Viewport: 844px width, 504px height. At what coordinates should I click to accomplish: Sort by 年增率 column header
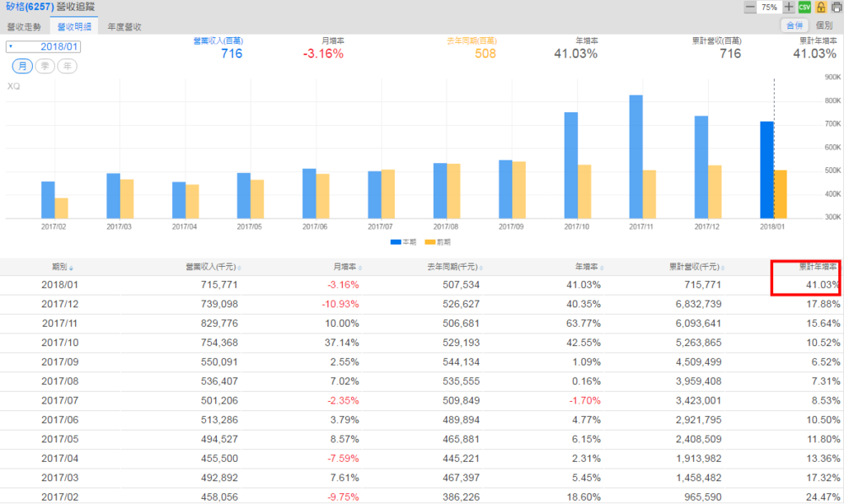588,267
